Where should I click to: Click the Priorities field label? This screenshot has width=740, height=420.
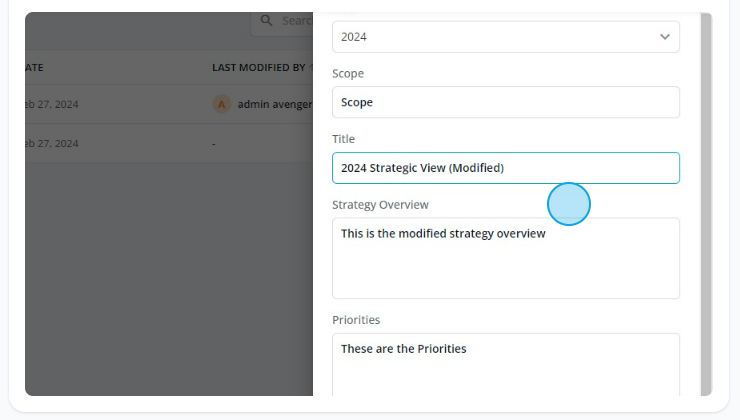tap(356, 320)
